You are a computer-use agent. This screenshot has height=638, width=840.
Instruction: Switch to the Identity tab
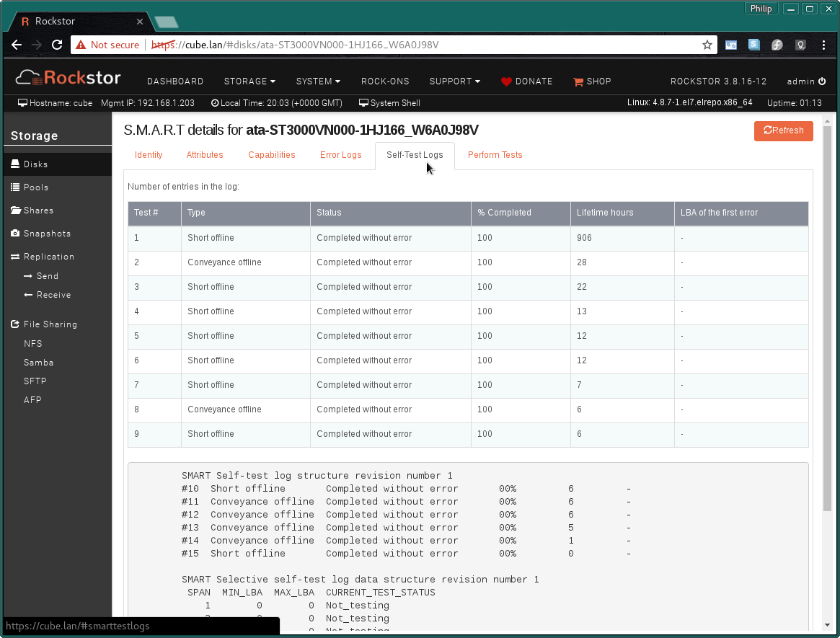149,155
